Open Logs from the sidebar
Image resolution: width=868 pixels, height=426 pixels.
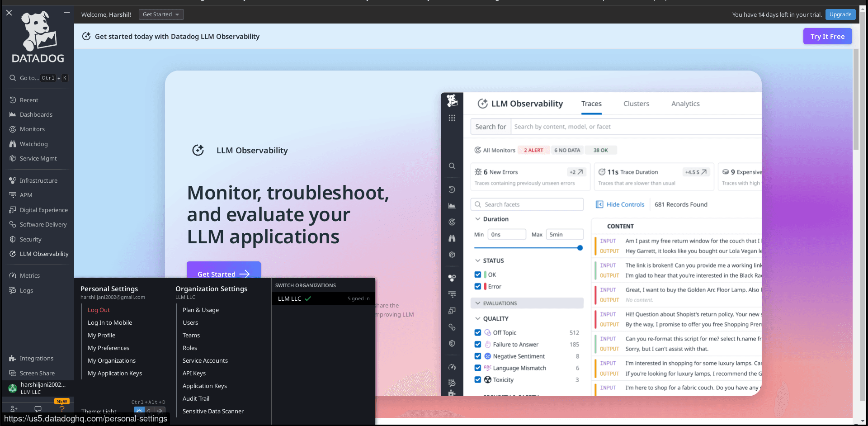tap(26, 290)
